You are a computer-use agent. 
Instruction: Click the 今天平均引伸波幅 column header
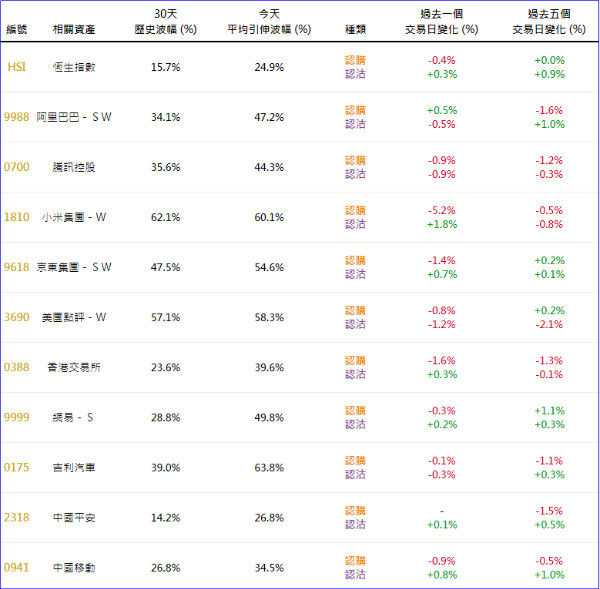click(x=269, y=22)
